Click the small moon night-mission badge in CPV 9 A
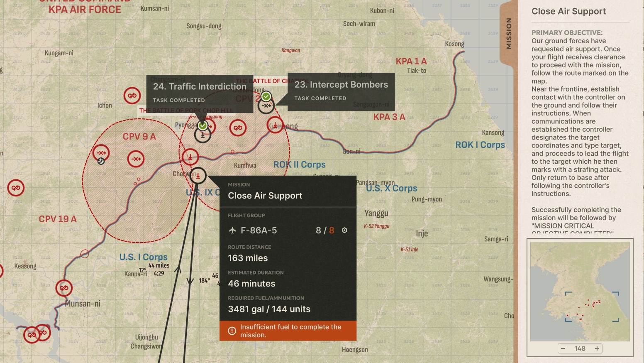 [x=101, y=161]
